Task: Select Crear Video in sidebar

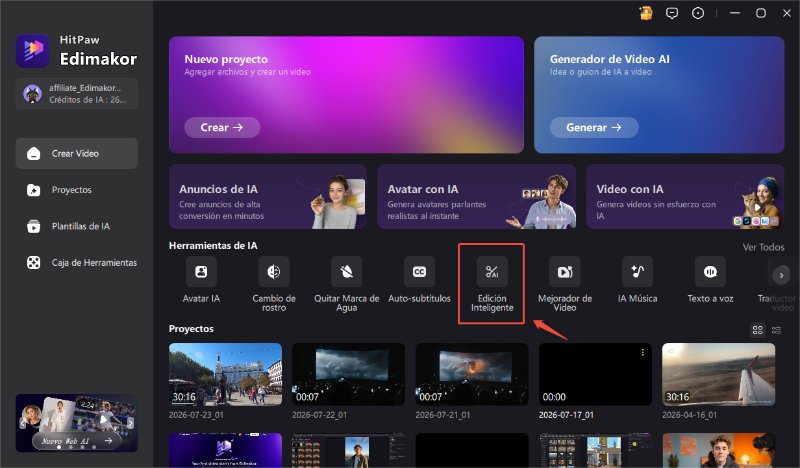Action: click(77, 153)
